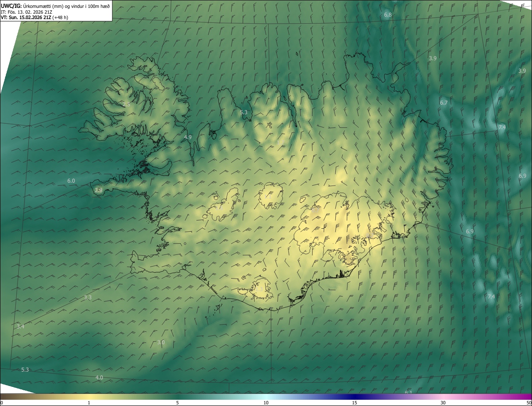This screenshot has width=532, height=406.
Task: Select the 6.7 value east of Iceland
Action: pyautogui.click(x=443, y=103)
